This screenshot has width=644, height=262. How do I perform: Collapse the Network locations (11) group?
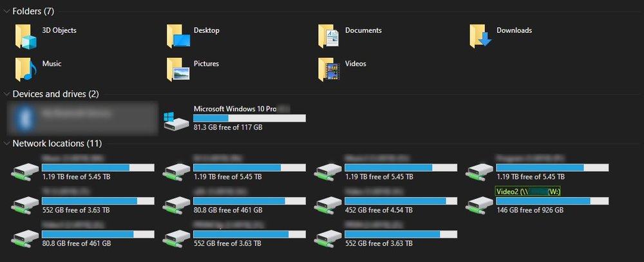pos(6,143)
